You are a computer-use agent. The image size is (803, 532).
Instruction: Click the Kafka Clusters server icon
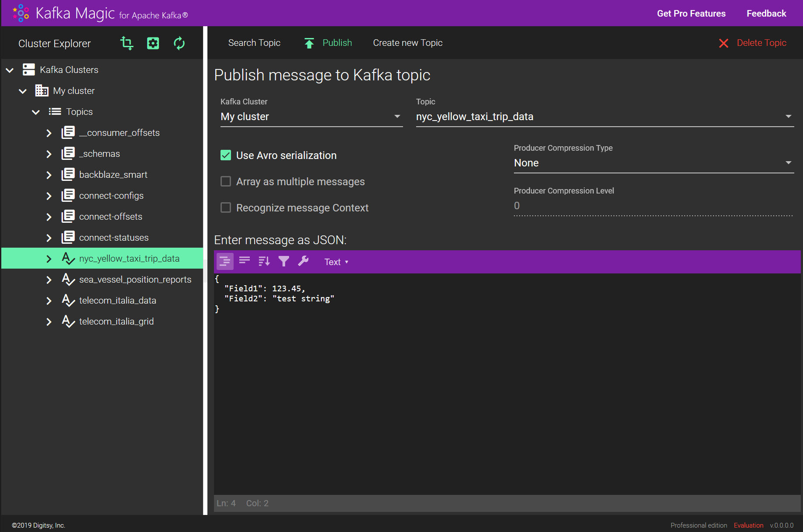tap(29, 69)
